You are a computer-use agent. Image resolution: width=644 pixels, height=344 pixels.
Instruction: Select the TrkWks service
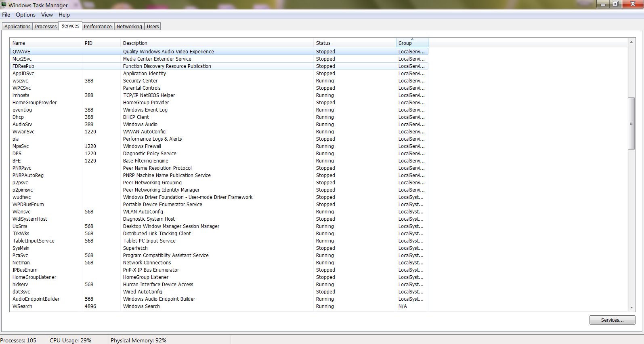219,233
